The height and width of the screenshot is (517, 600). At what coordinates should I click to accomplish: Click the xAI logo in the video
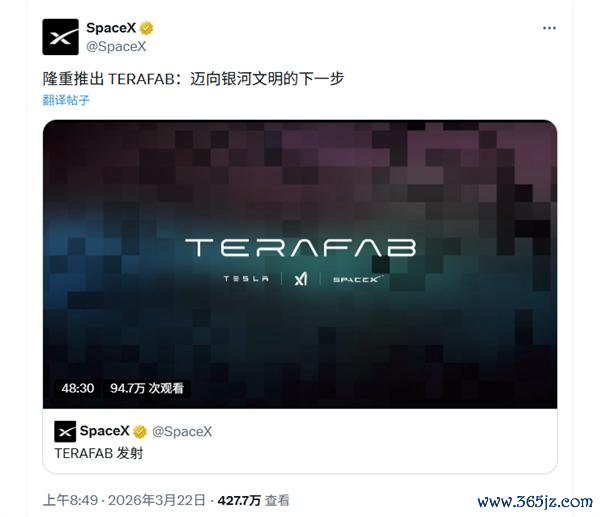(x=301, y=279)
